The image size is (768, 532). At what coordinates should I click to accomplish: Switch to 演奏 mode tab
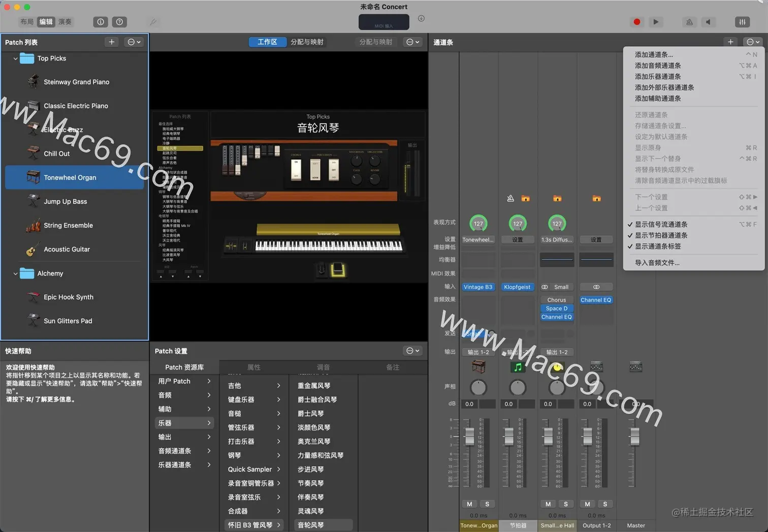pos(65,22)
